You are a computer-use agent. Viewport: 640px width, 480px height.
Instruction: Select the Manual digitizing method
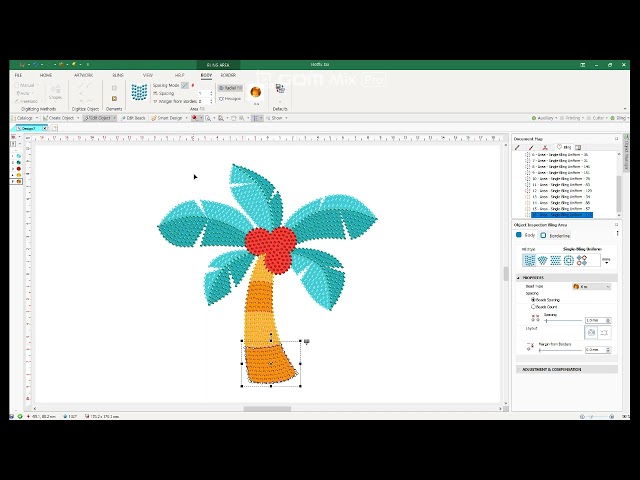coord(25,85)
